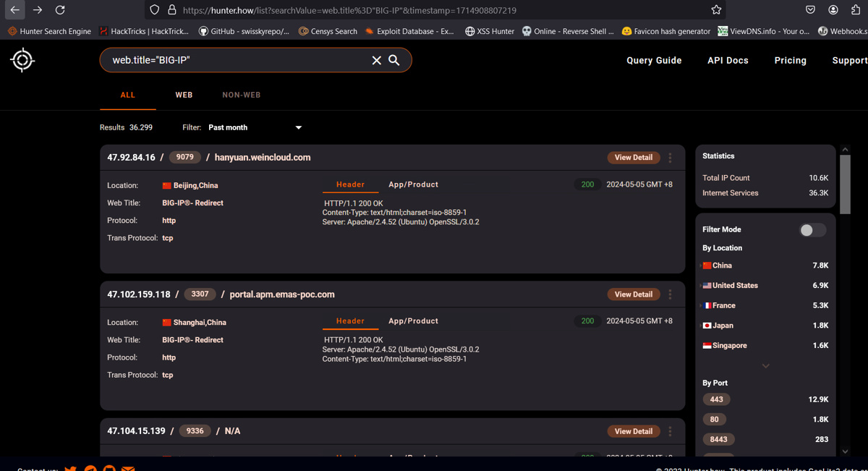Switch to the WEB tab

(184, 95)
